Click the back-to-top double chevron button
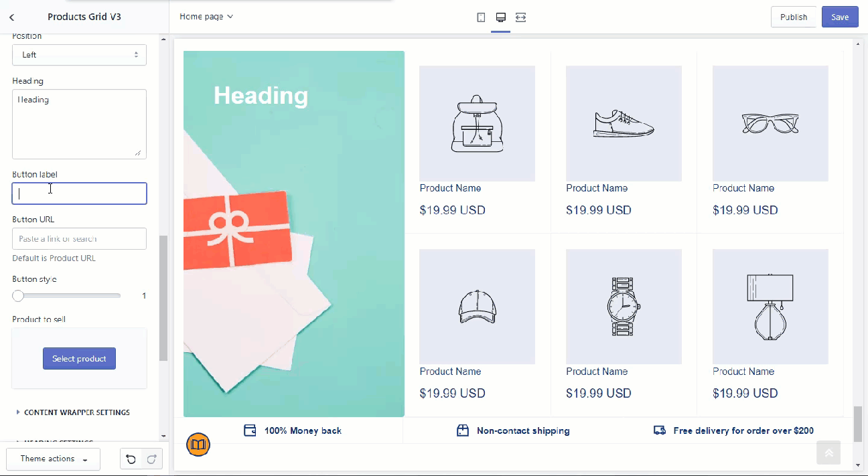The image size is (868, 476). (x=828, y=453)
